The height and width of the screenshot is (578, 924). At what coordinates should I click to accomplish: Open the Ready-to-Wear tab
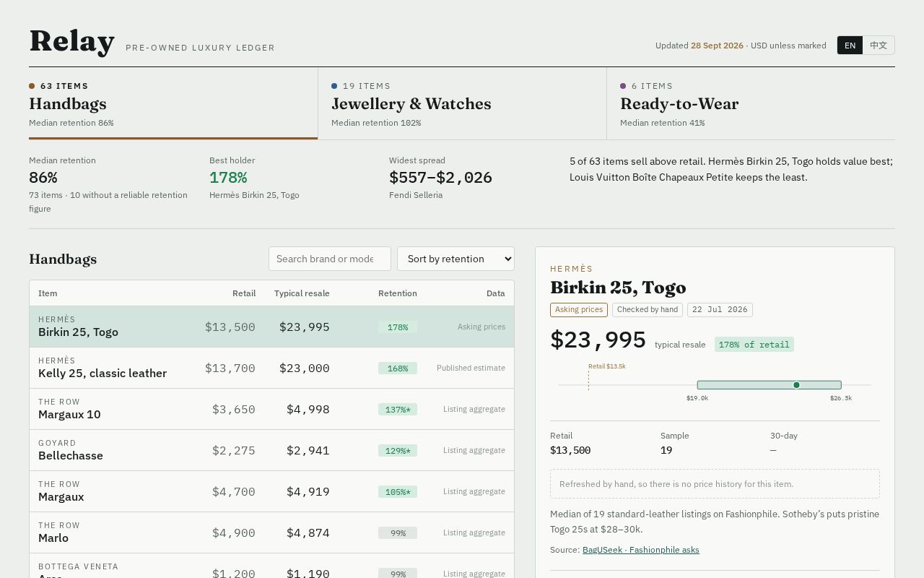click(751, 103)
